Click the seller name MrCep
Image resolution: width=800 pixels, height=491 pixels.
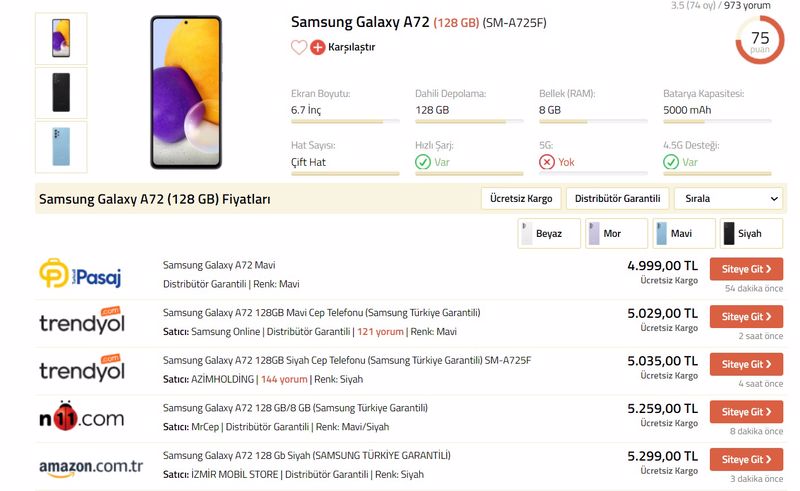205,427
